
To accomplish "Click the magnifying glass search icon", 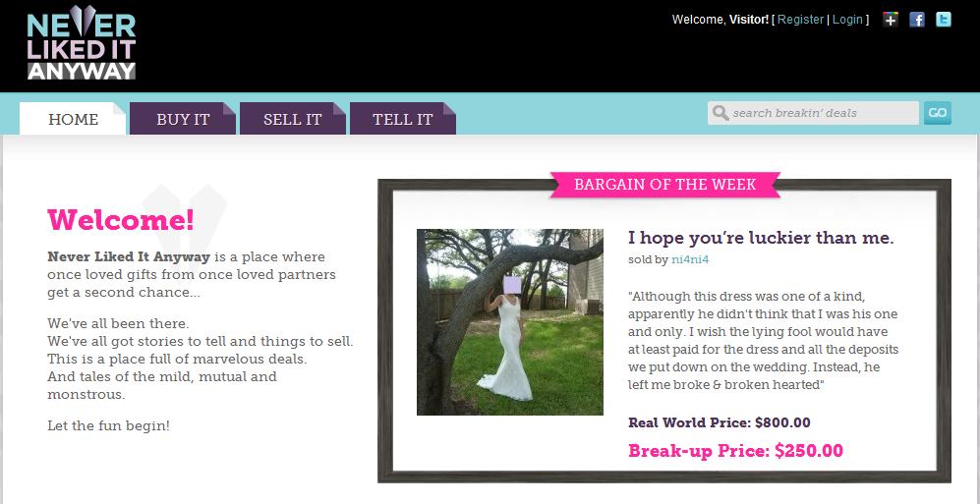I will pos(720,113).
